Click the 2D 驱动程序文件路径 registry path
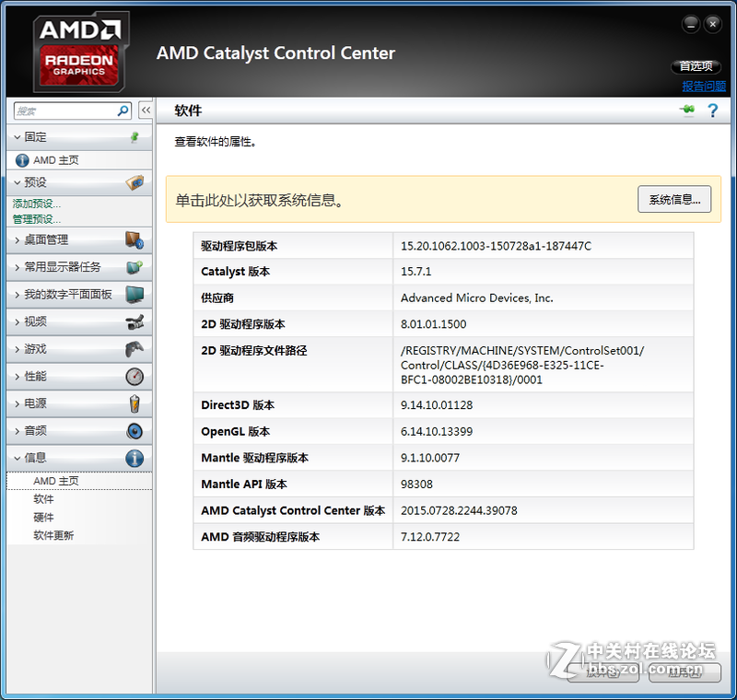The height and width of the screenshot is (700, 737). pos(522,365)
